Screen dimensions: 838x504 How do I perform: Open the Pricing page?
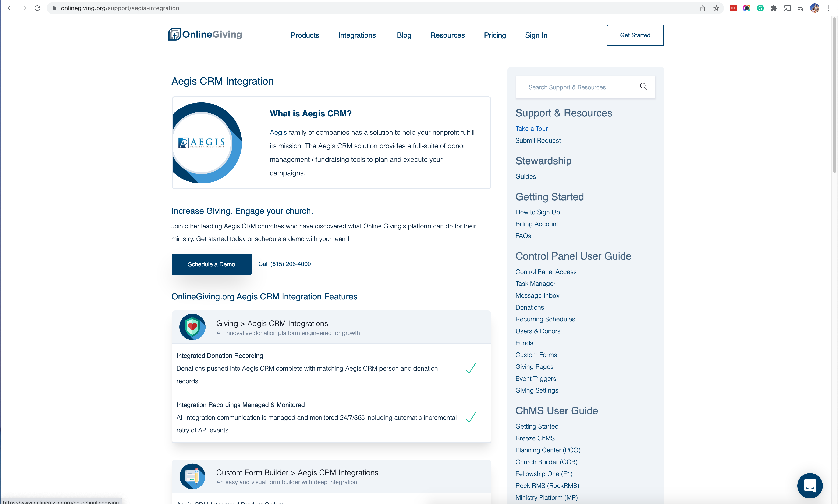495,35
